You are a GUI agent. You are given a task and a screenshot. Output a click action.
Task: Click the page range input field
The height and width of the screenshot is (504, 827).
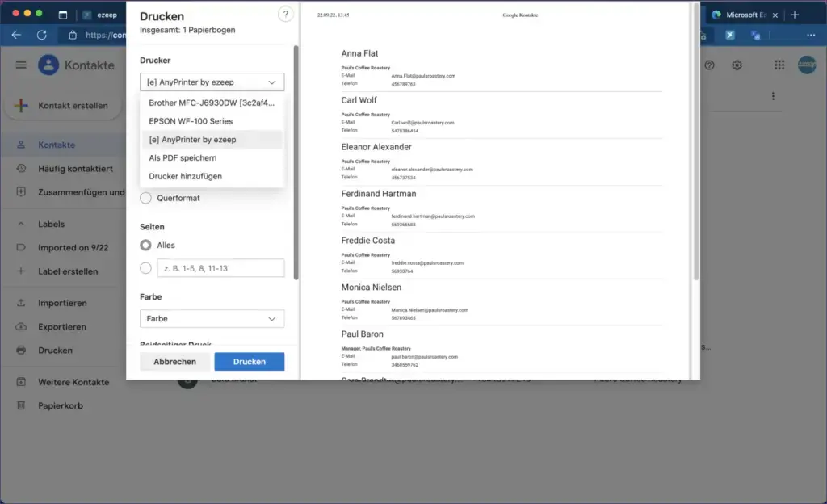(x=220, y=267)
